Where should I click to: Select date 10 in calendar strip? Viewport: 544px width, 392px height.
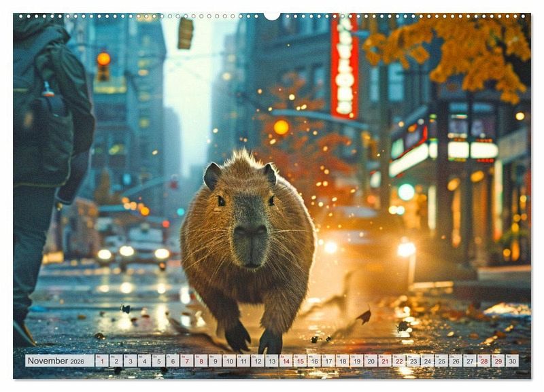pyautogui.click(x=229, y=361)
